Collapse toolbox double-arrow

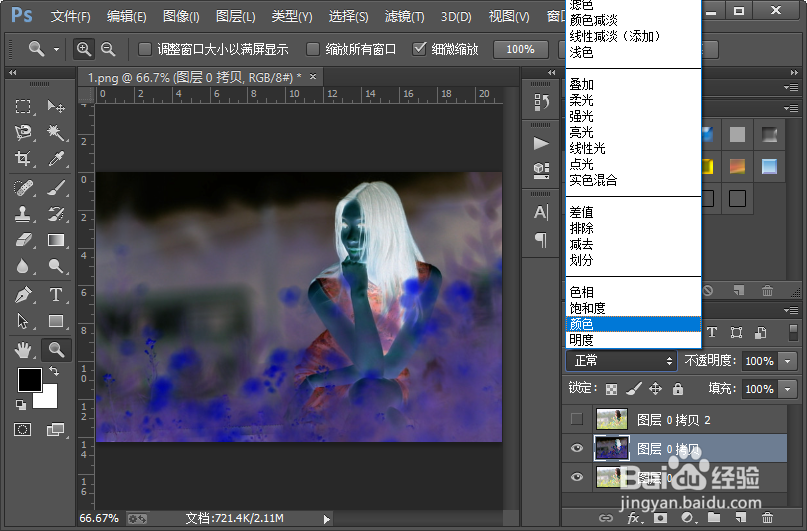(x=12, y=73)
